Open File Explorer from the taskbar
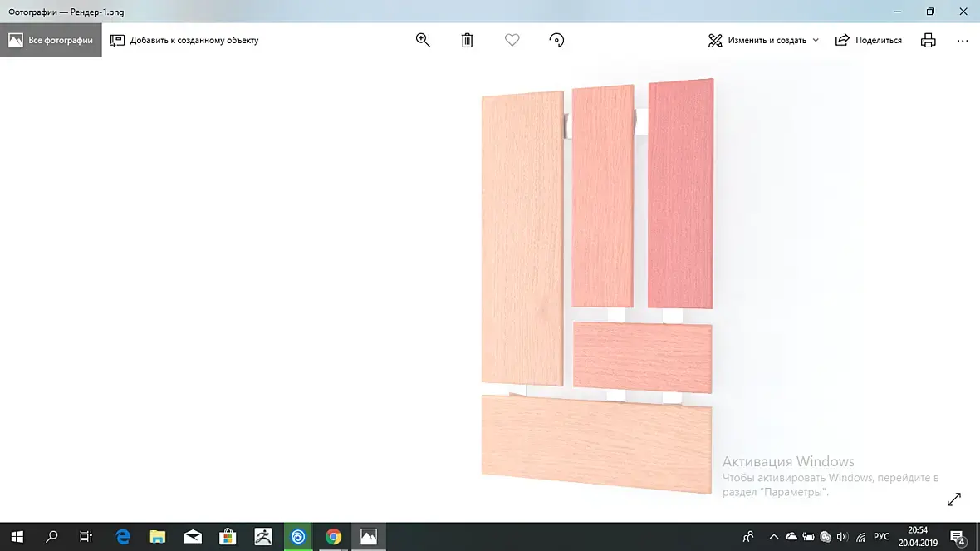Screen dimensions: 980x551 [158, 537]
